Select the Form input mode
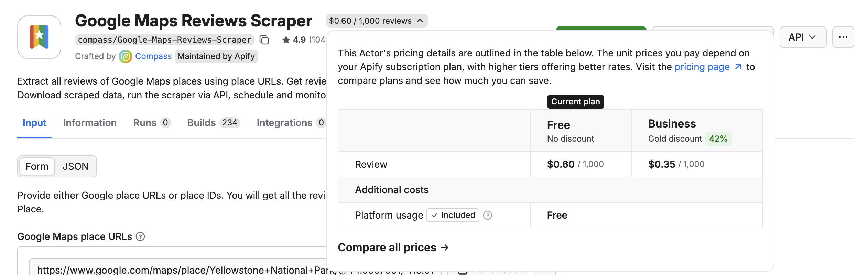The height and width of the screenshot is (275, 868). (37, 166)
